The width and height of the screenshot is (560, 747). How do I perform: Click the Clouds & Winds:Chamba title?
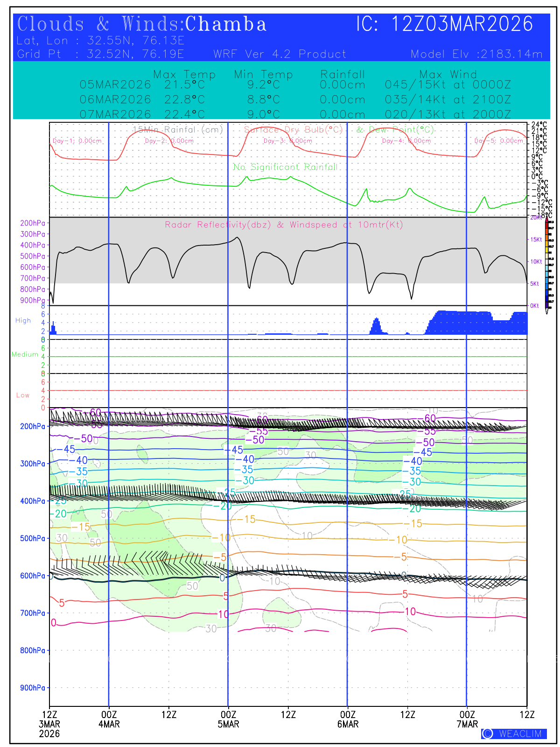142,24
